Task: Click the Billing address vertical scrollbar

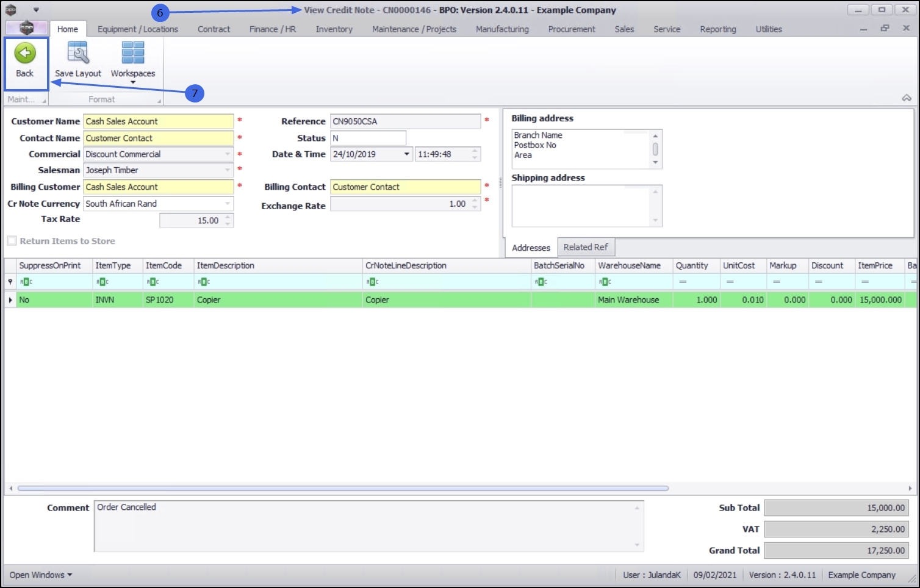Action: 655,149
